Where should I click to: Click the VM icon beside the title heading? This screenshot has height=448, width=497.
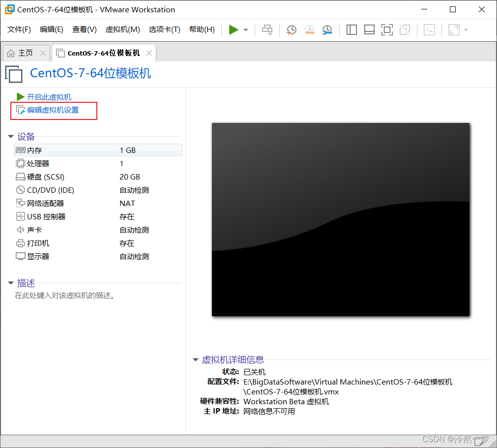(14, 74)
